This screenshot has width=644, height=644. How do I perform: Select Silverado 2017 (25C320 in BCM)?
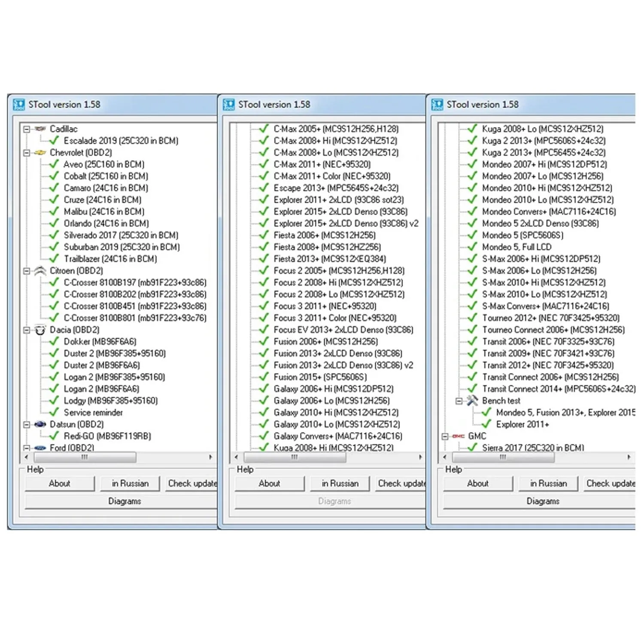pyautogui.click(x=121, y=235)
